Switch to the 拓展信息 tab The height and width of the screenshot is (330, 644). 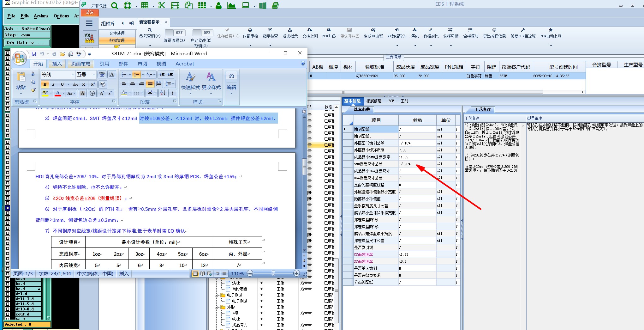coord(374,101)
